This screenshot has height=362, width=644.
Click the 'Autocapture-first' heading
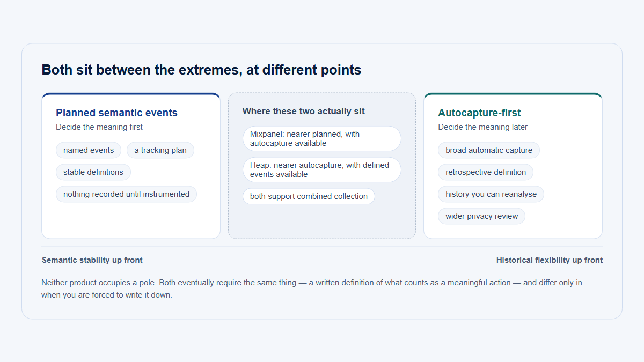(479, 113)
